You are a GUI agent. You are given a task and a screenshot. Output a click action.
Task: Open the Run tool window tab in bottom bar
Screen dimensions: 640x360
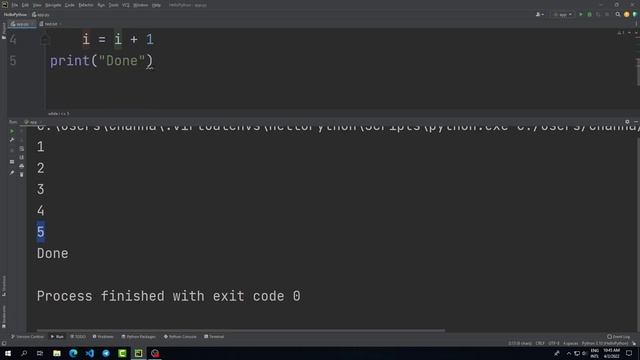point(57,337)
